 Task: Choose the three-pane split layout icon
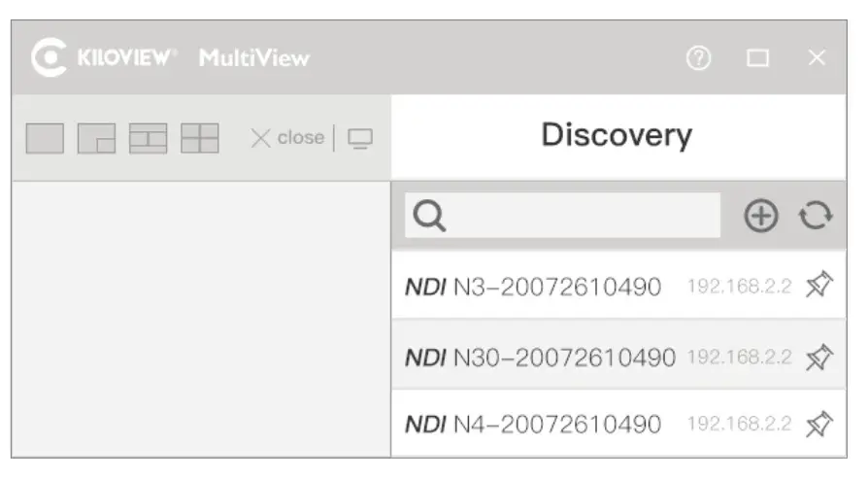(148, 138)
